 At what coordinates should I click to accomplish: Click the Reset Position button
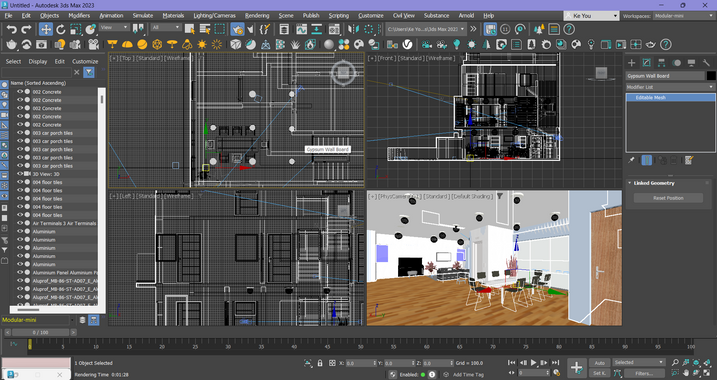click(x=668, y=198)
